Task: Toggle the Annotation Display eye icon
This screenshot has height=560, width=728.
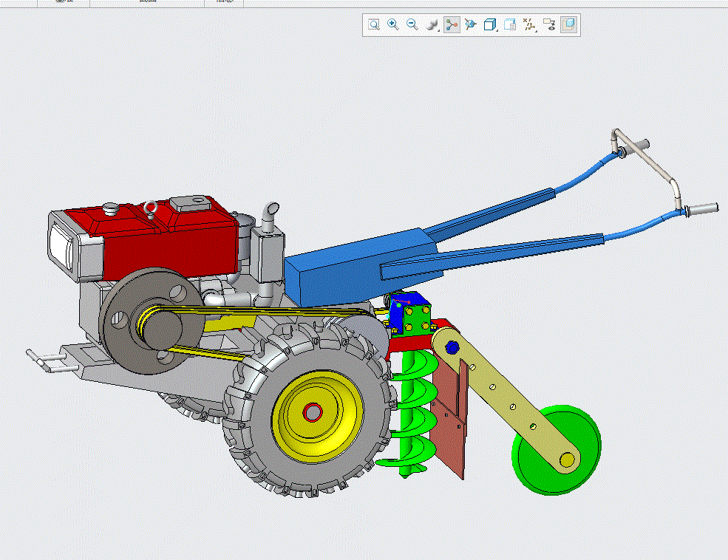Action: (549, 24)
